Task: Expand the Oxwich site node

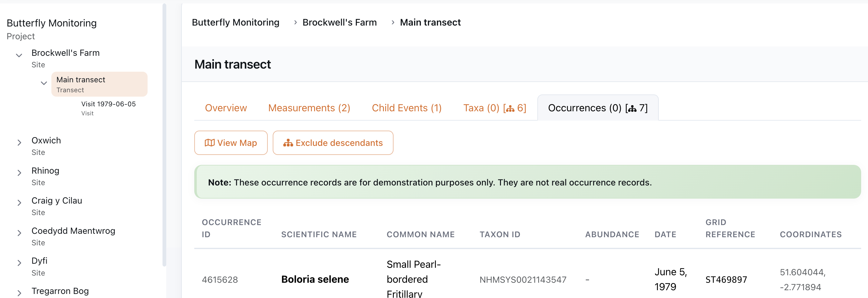Action: pos(19,142)
